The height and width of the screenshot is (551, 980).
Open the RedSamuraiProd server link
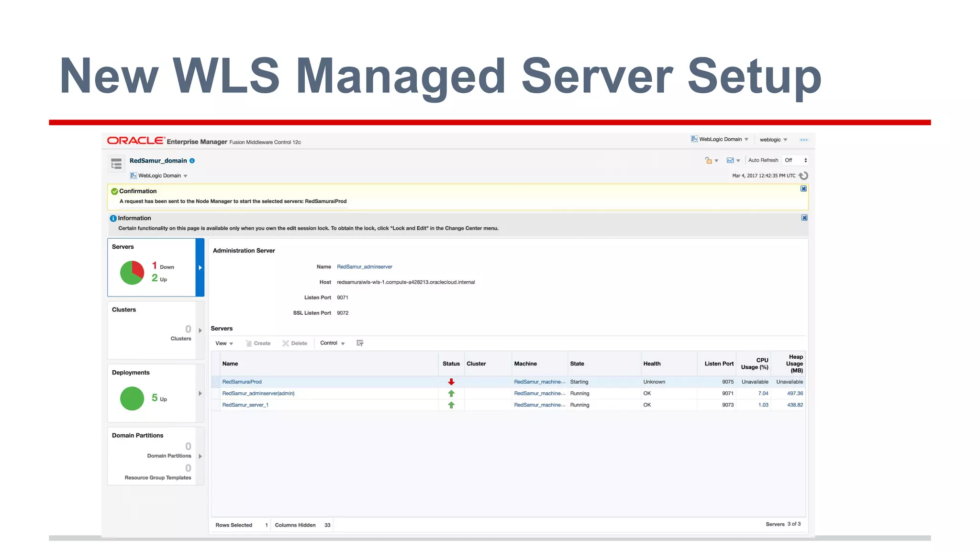[242, 382]
